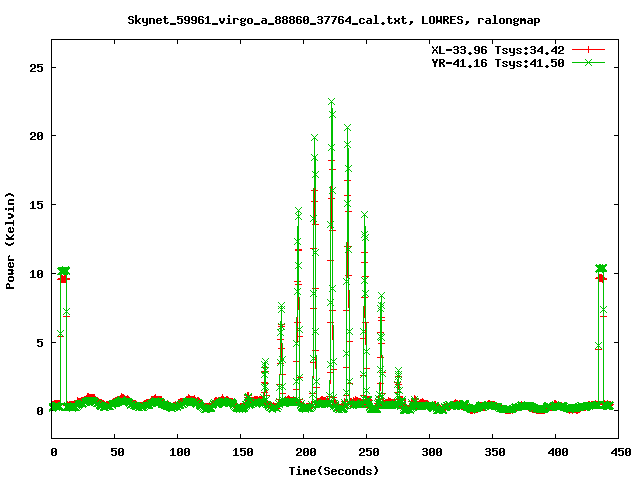Image resolution: width=640 pixels, height=480 pixels.
Task: Click x-axis tick label 200
Action: tap(306, 452)
